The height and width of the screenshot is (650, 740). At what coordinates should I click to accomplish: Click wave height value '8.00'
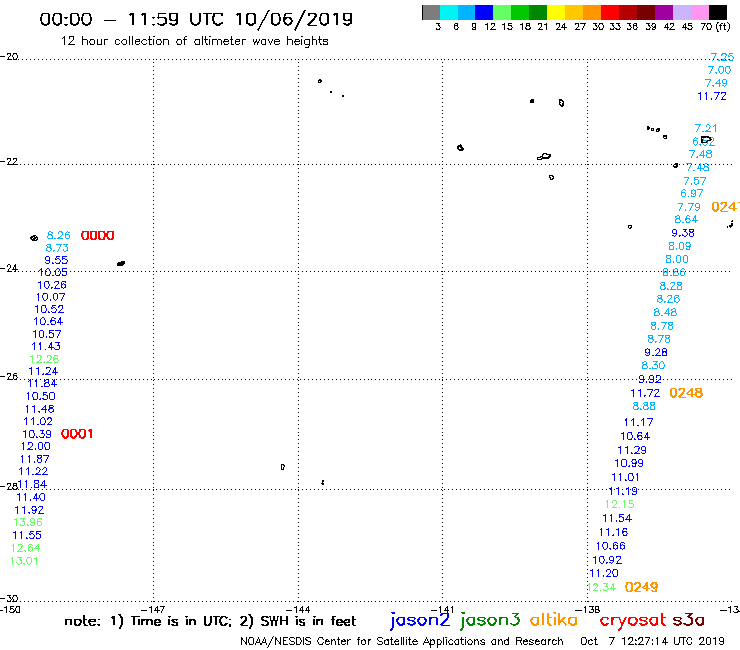[x=677, y=259]
